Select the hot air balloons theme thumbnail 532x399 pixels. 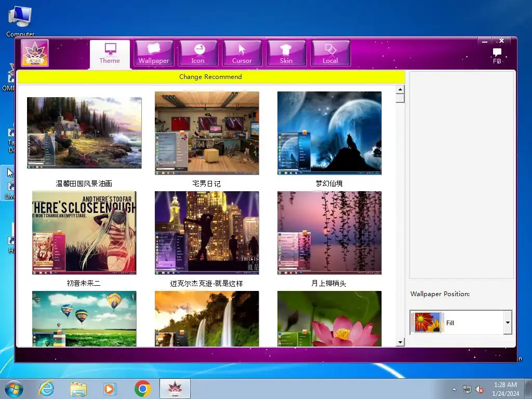pyautogui.click(x=84, y=318)
